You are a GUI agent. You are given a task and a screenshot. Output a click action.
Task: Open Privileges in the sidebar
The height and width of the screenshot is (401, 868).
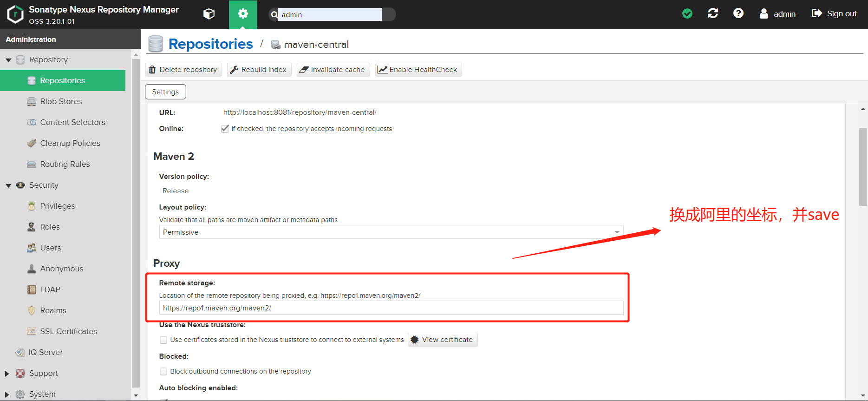[58, 206]
